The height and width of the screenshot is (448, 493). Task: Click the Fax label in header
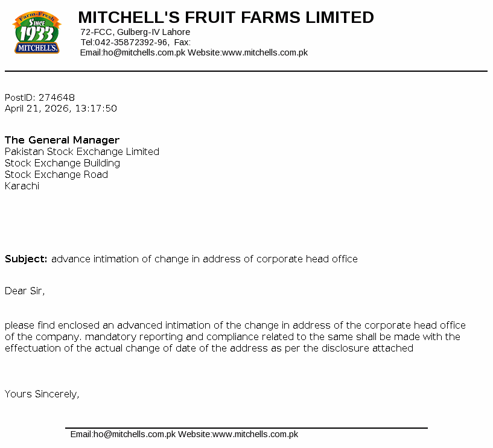coord(182,42)
